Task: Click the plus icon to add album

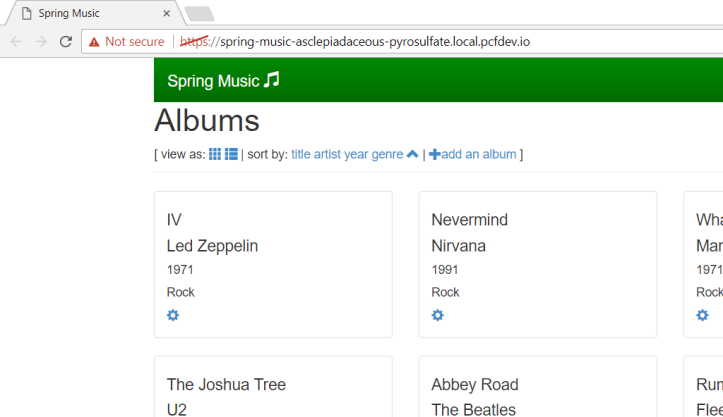Action: click(x=435, y=154)
